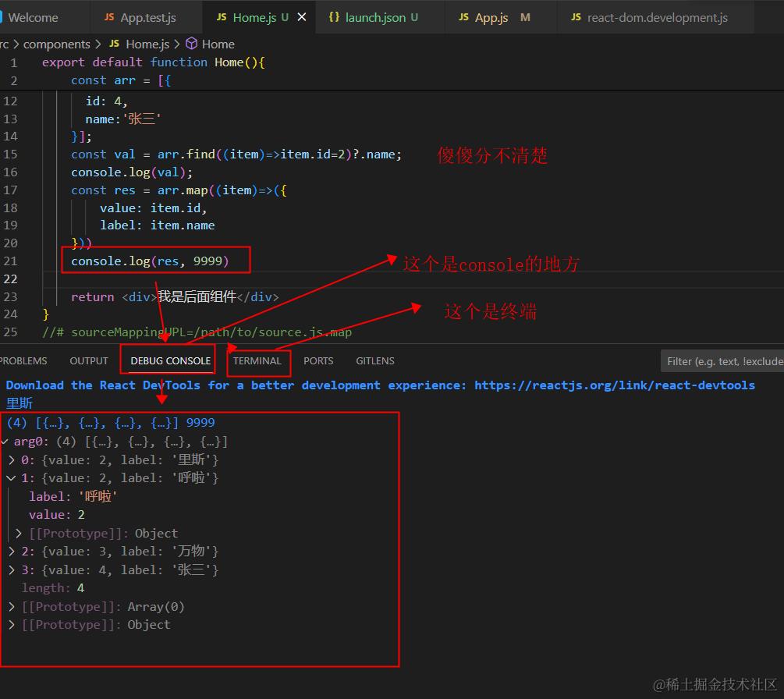Open the OUTPUT panel tab

(88, 360)
